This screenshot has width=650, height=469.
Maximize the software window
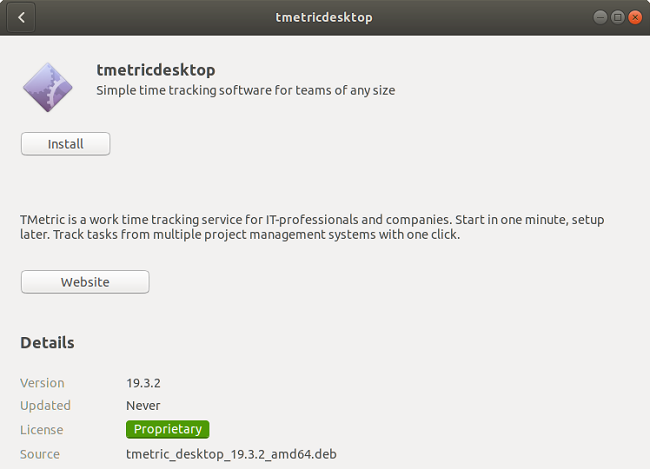point(617,17)
